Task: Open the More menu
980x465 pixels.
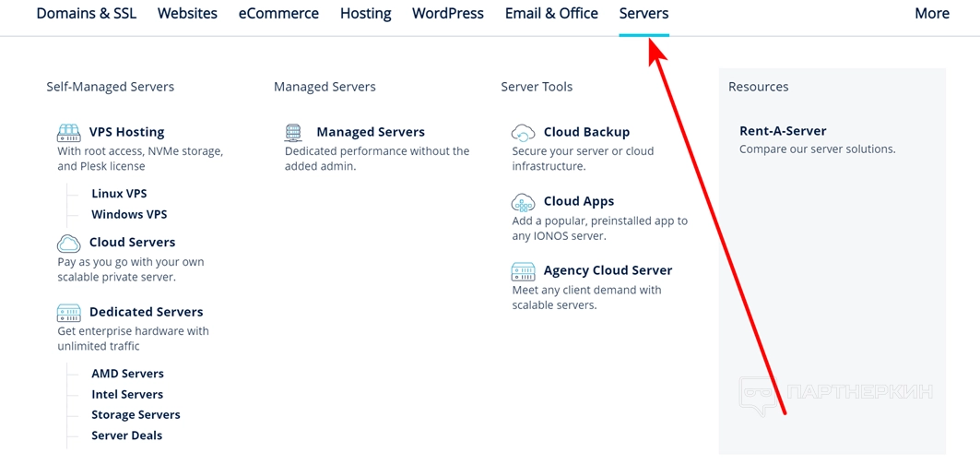Action: coord(932,13)
